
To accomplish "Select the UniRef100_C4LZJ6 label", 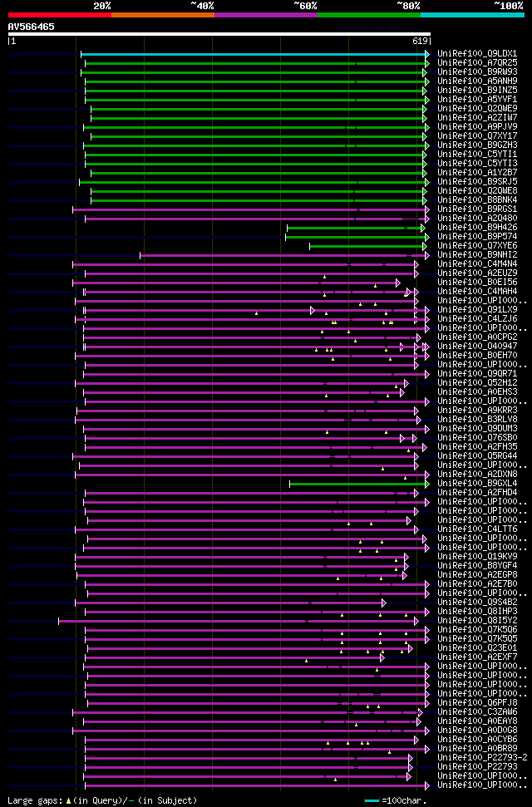I will point(477,319).
